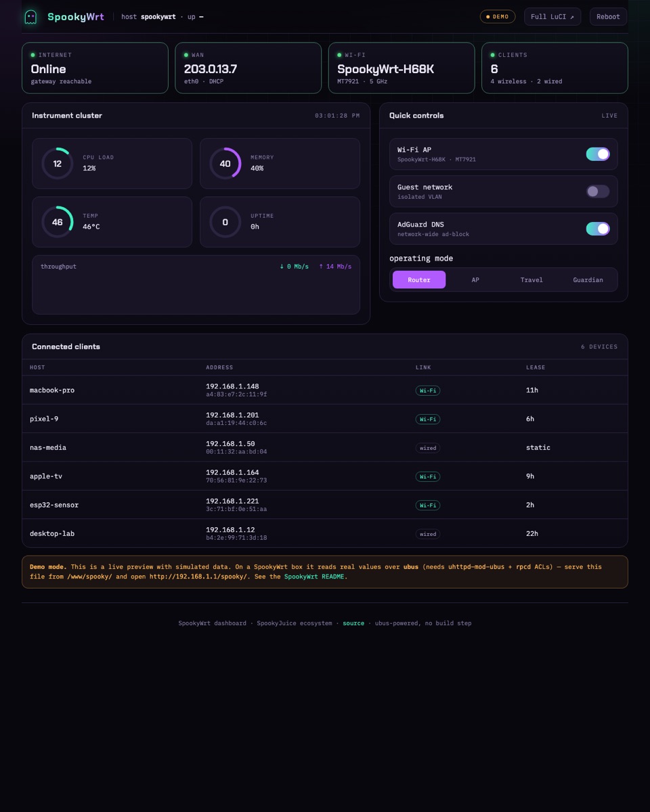Open the source link in footer
This screenshot has height=812, width=650.
coord(353,623)
